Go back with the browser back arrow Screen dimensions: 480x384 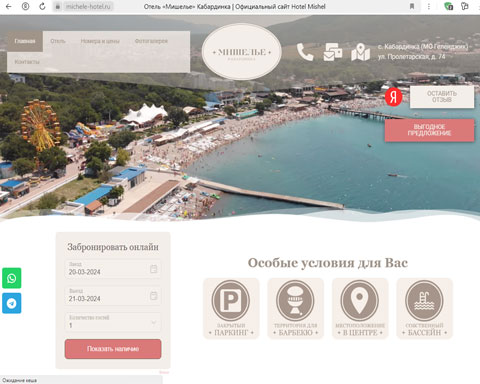point(9,6)
